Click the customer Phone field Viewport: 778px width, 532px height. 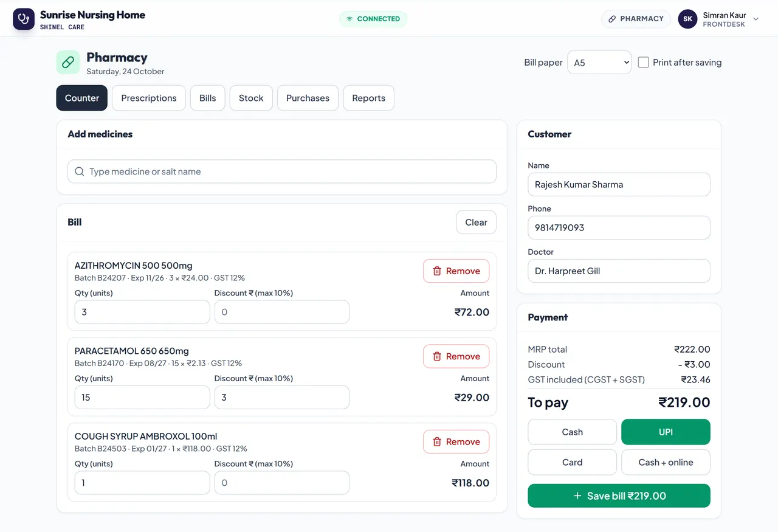[619, 227]
